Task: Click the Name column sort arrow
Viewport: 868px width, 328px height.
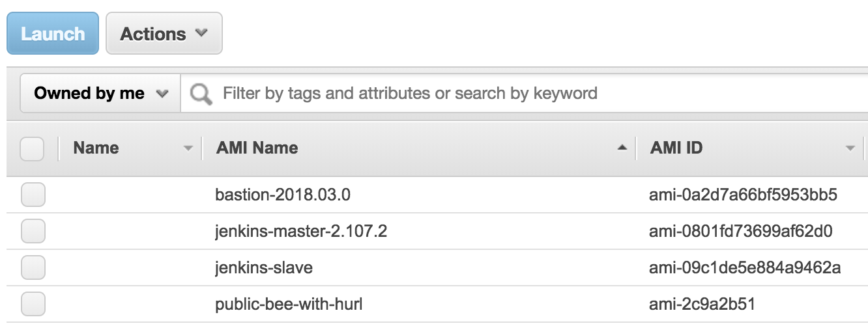Action: click(x=188, y=148)
